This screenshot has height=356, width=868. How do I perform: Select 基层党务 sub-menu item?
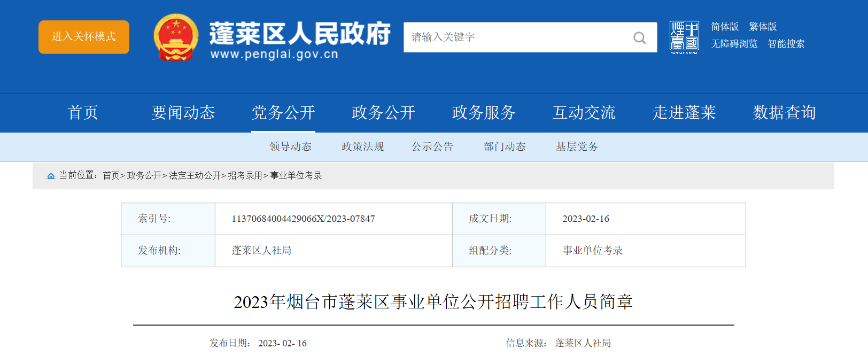pos(577,146)
